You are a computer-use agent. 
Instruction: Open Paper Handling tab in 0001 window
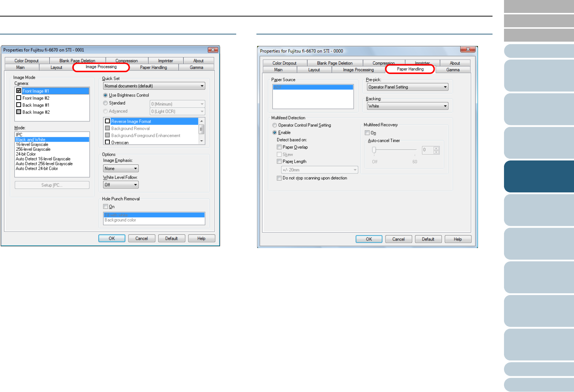[x=153, y=67]
